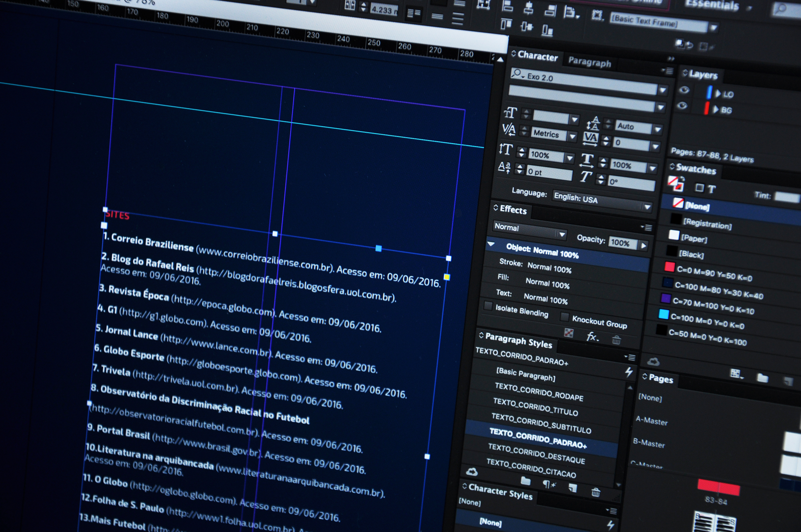Select the Character panel tab
The height and width of the screenshot is (532, 801).
pyautogui.click(x=538, y=56)
